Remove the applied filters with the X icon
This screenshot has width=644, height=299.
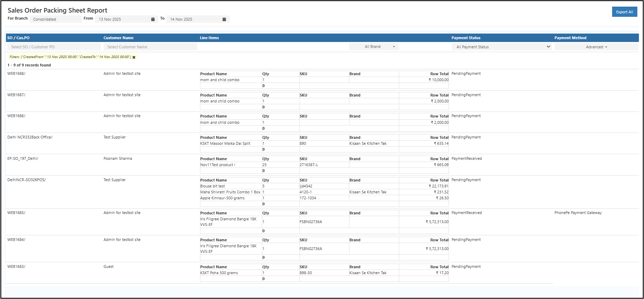(x=134, y=57)
